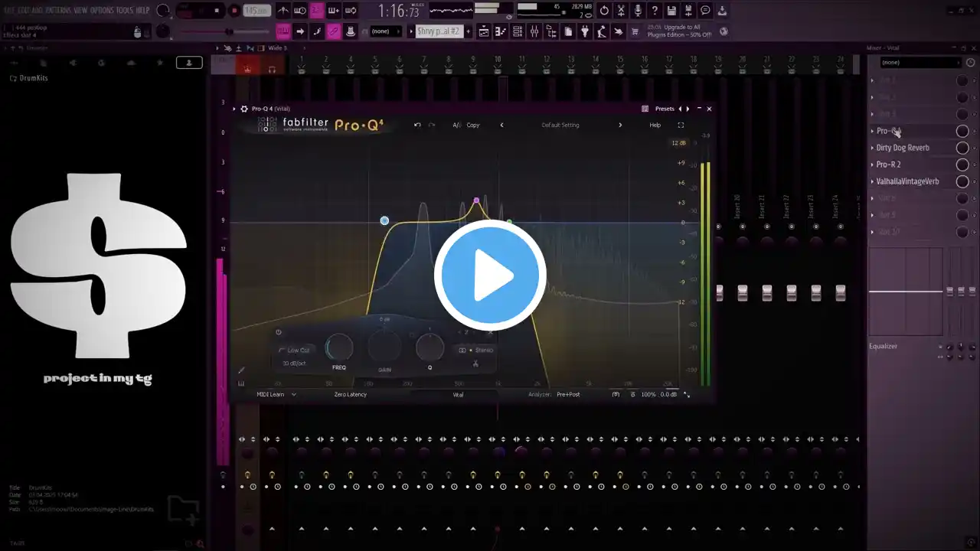Open the undo history icon
This screenshot has width=980, height=551.
pos(604,11)
